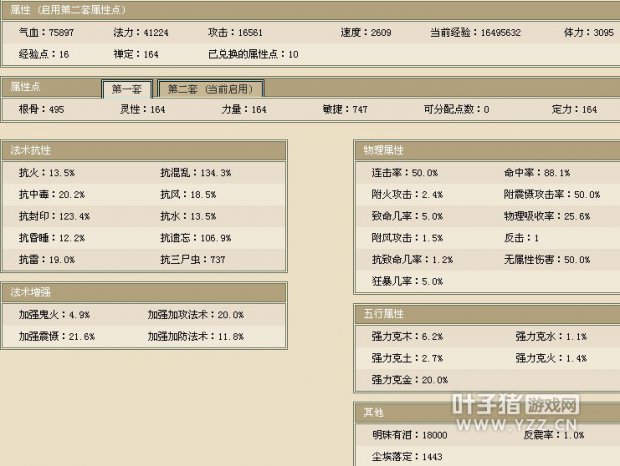The width and height of the screenshot is (620, 466).
Task: Click the 其他 section header
Action: [x=373, y=412]
